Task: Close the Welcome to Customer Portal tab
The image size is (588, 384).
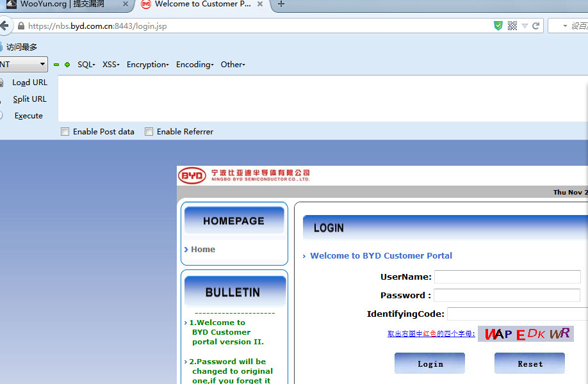Action: 260,4
